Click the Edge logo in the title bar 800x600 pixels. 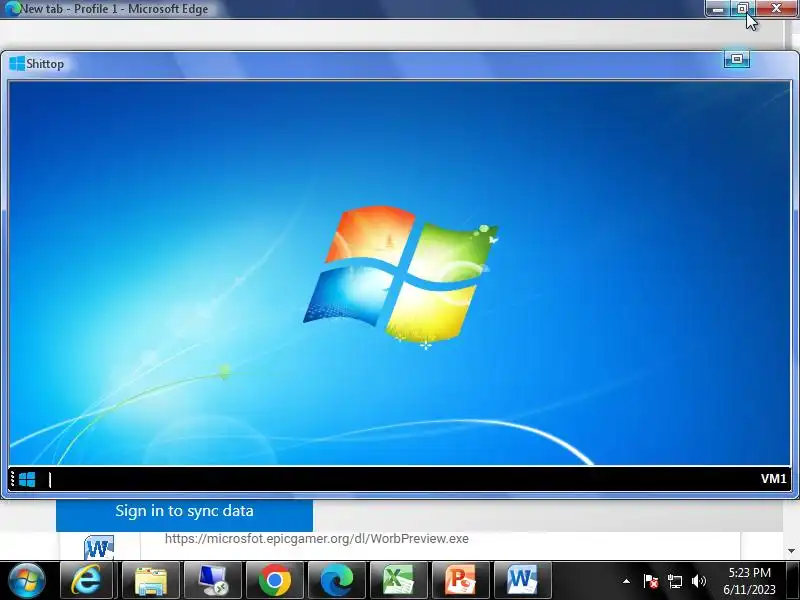12,9
